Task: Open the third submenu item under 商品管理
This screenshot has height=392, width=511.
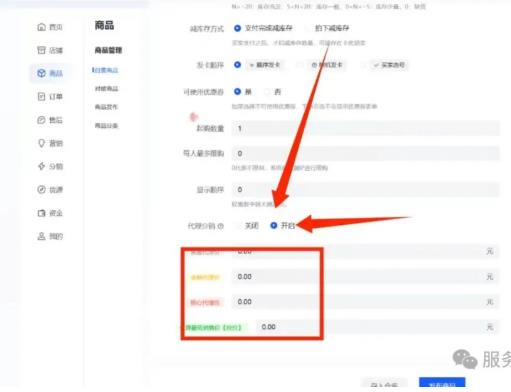Action: click(x=106, y=107)
